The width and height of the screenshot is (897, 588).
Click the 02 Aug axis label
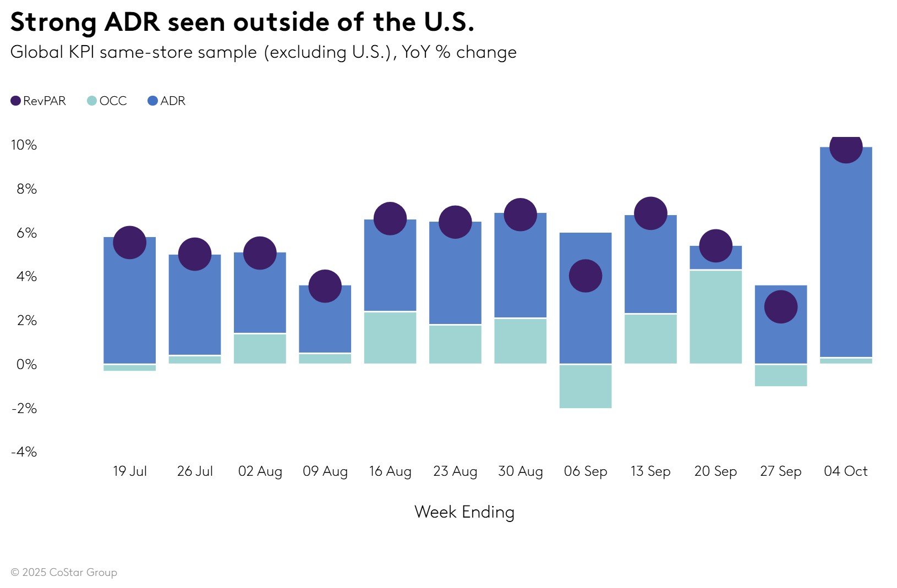click(x=260, y=471)
